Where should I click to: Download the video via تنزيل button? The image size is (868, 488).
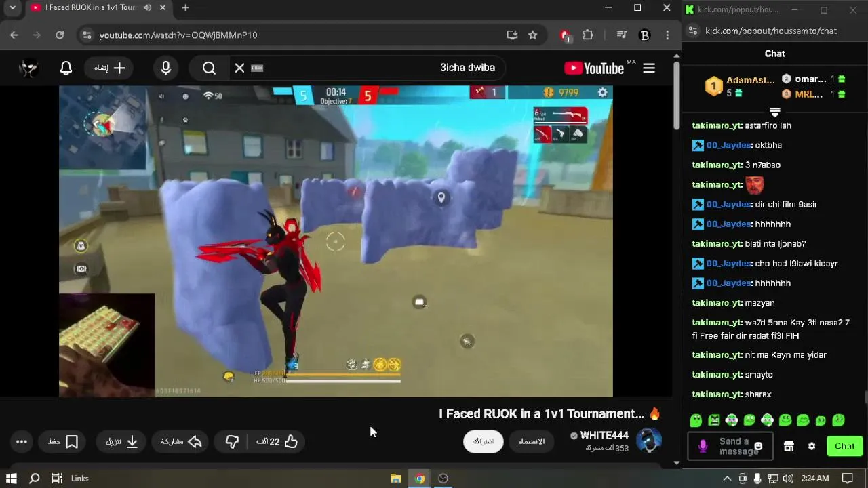(122, 442)
